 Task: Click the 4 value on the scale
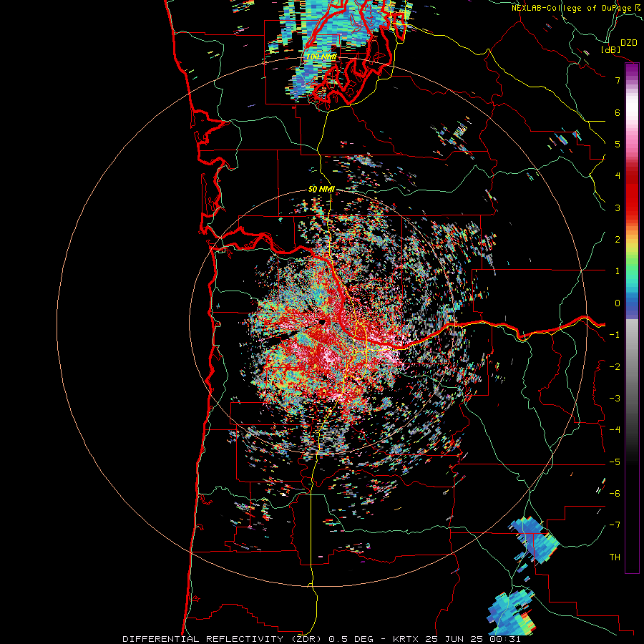click(x=618, y=176)
